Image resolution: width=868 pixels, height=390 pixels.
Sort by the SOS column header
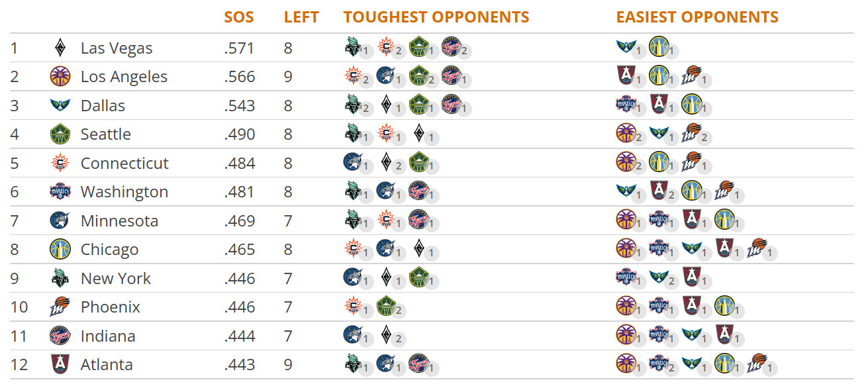tap(239, 17)
